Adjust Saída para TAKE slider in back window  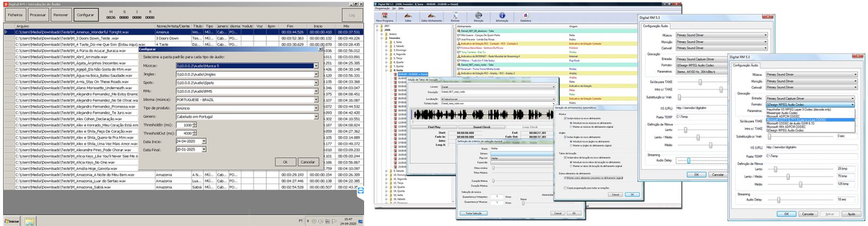coord(700,82)
